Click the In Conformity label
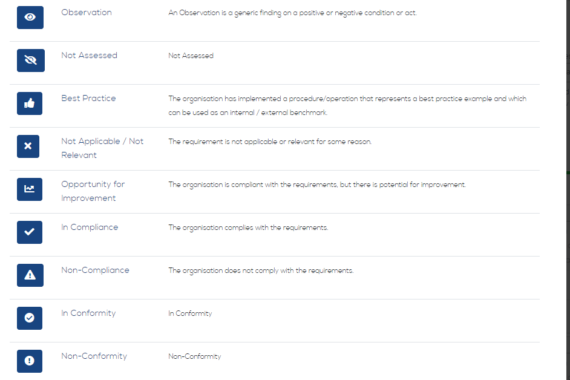This screenshot has height=380, width=570. [88, 313]
